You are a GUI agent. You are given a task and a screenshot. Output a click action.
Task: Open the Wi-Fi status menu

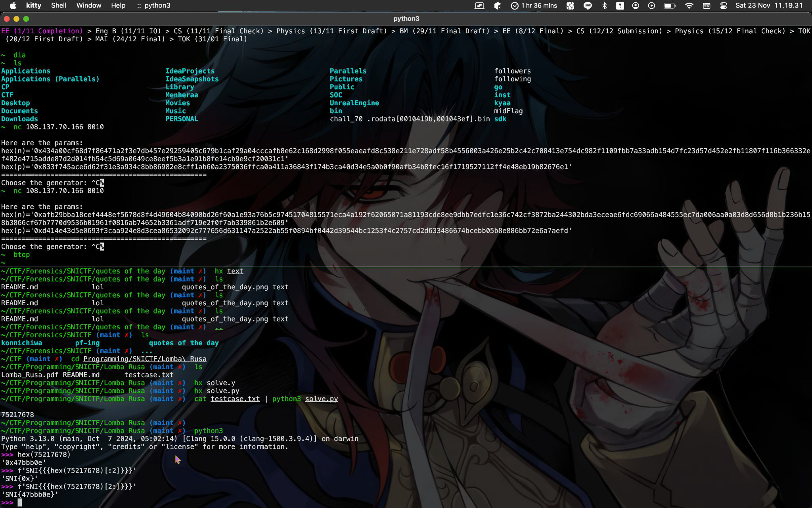tap(689, 6)
